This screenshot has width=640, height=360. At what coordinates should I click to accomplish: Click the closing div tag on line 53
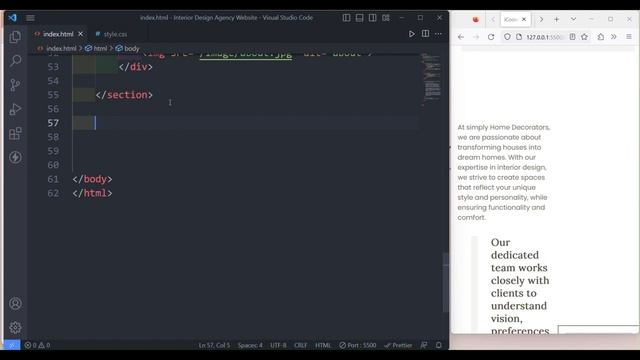pyautogui.click(x=136, y=67)
